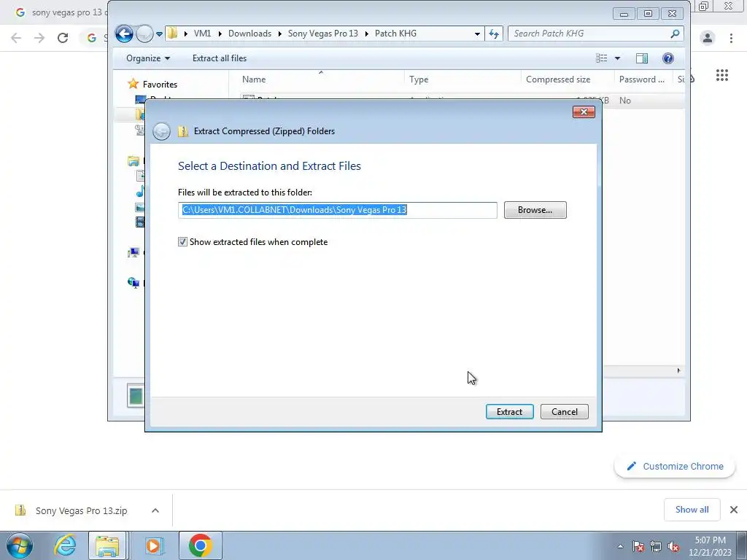Open the Action Center flag icon

pyautogui.click(x=638, y=546)
